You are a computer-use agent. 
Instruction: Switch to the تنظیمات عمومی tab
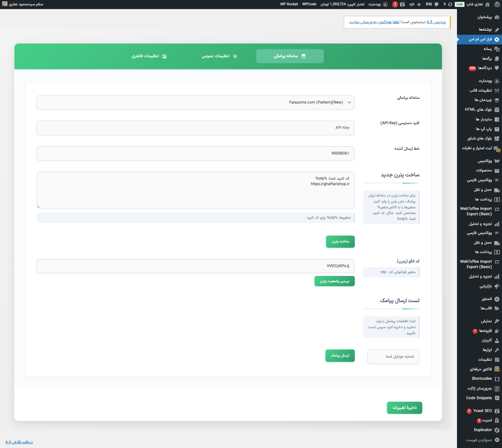[219, 56]
